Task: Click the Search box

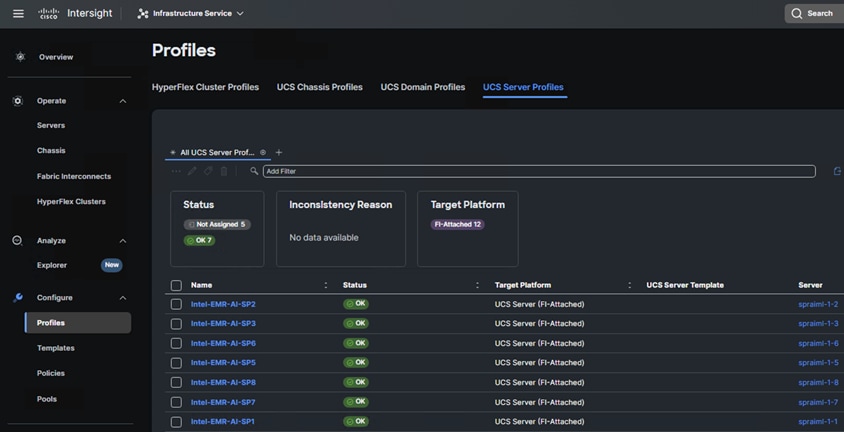Action: (814, 13)
